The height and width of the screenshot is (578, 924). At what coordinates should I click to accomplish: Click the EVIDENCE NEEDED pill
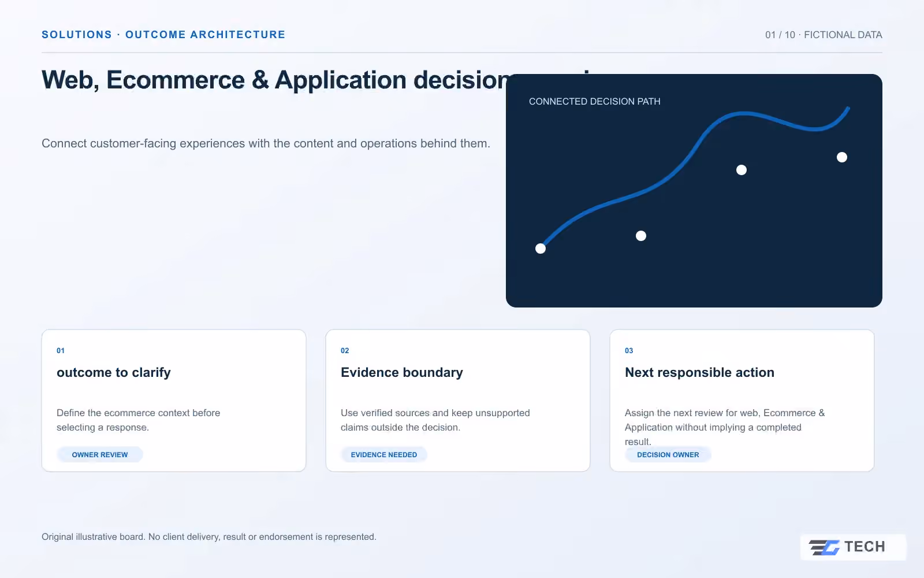point(384,455)
